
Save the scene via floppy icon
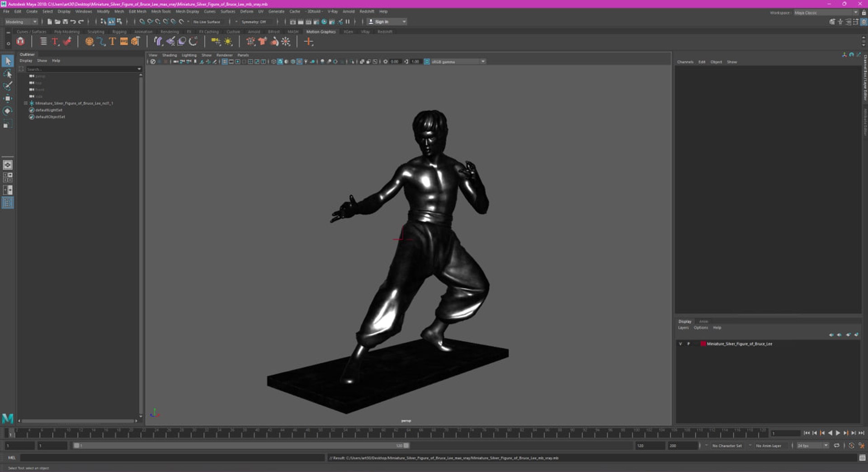click(x=65, y=22)
